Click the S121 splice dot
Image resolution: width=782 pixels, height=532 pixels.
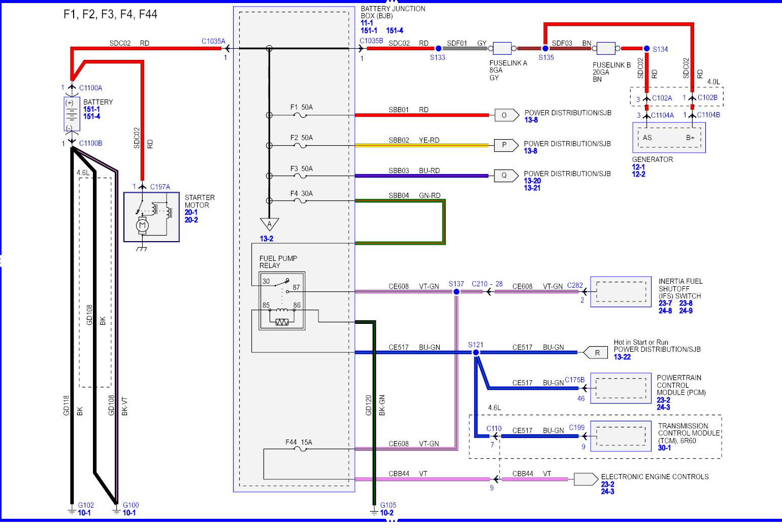pos(476,352)
